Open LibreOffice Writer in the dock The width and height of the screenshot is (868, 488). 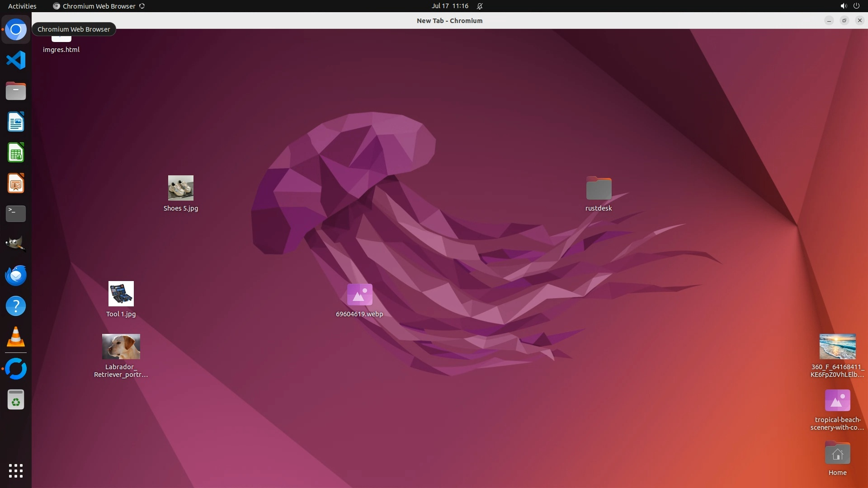[x=16, y=122]
